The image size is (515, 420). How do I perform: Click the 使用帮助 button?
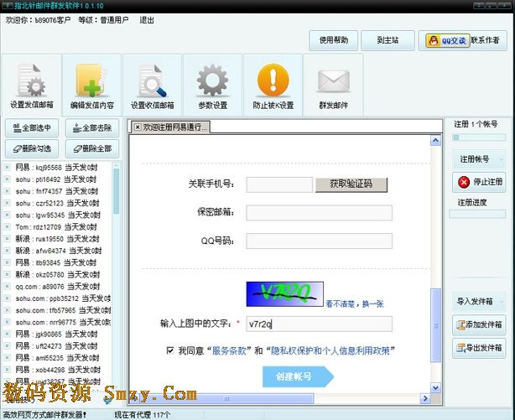[x=333, y=40]
